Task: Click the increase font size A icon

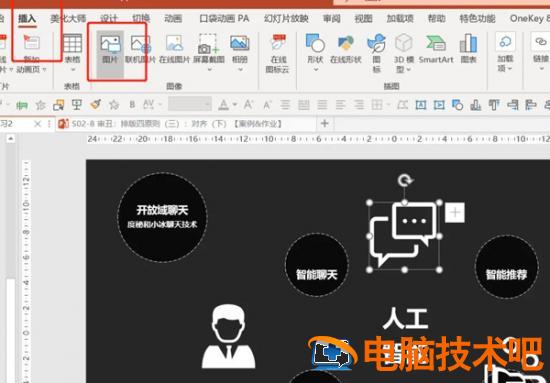Action: point(248,104)
